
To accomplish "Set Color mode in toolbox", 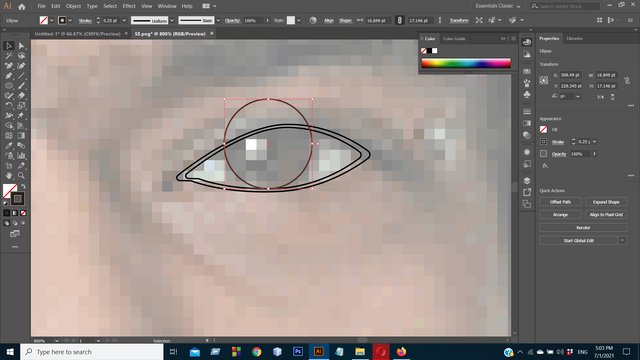I will [x=7, y=213].
